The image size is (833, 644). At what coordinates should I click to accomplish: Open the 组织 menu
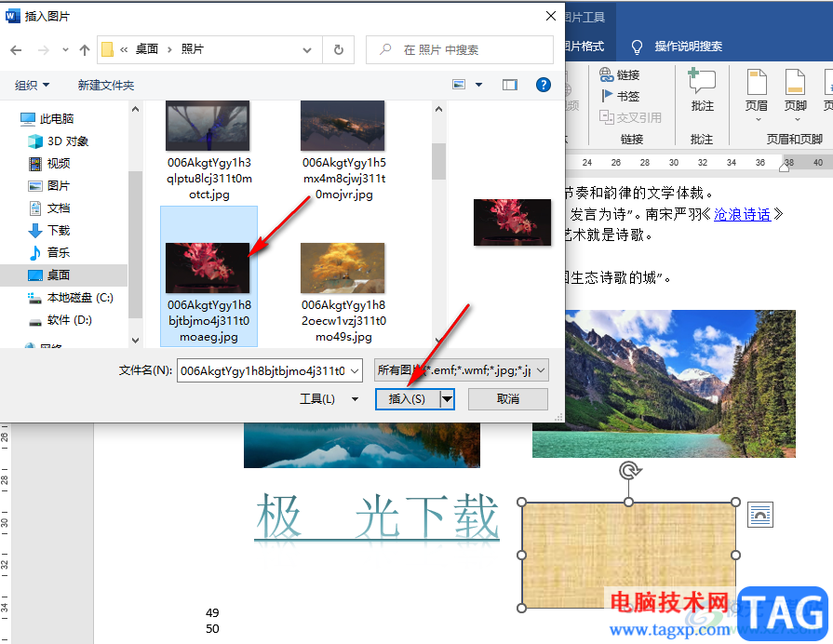point(32,85)
